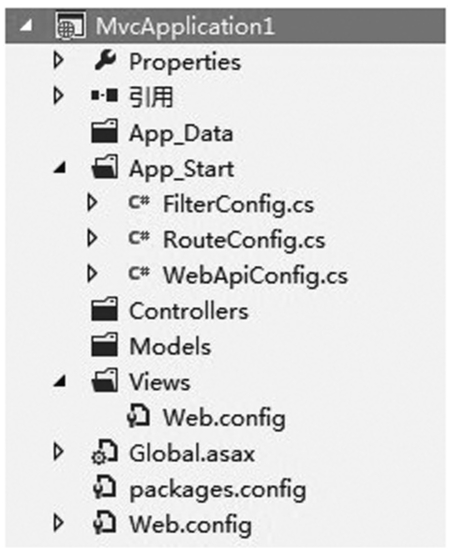The image size is (450, 549).
Task: Click the Models folder icon
Action: tap(104, 345)
